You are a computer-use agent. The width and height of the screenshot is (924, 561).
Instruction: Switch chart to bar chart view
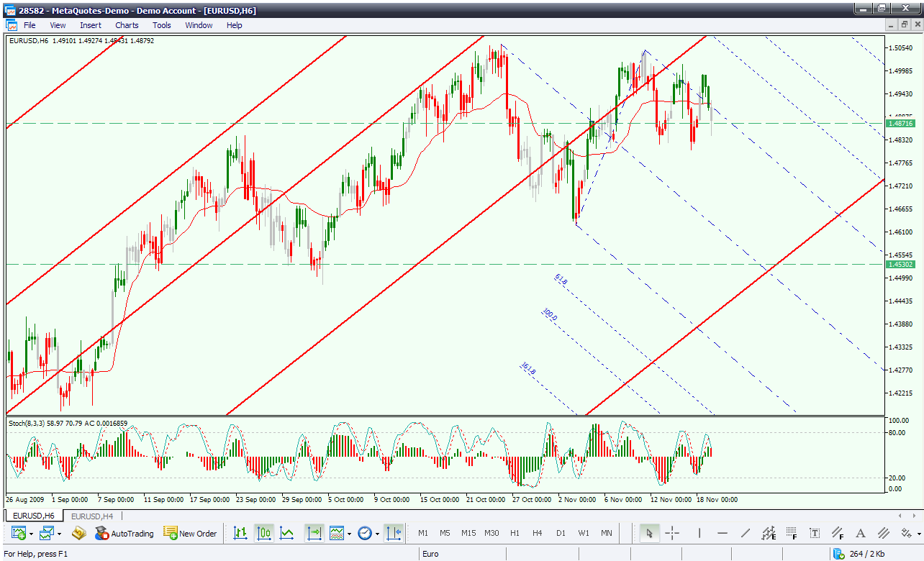pos(240,533)
